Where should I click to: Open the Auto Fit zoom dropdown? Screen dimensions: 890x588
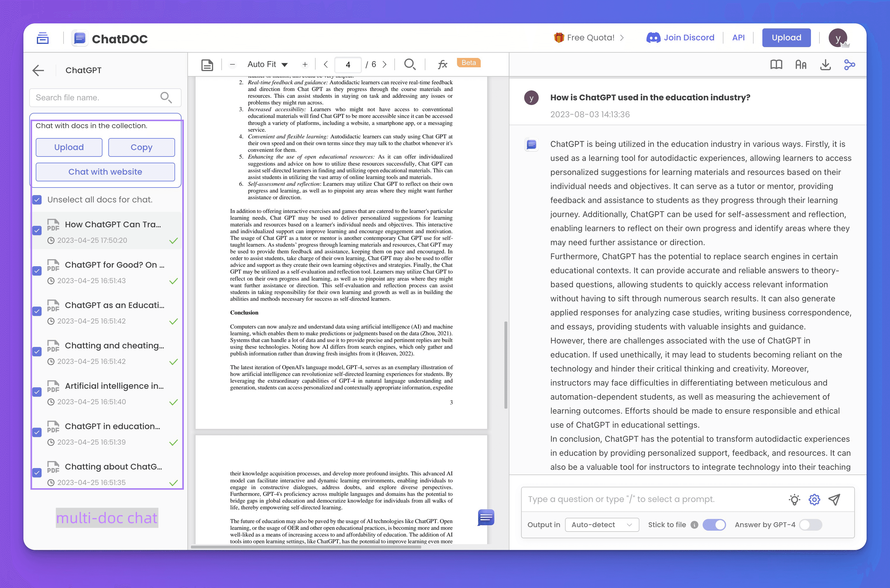click(268, 64)
